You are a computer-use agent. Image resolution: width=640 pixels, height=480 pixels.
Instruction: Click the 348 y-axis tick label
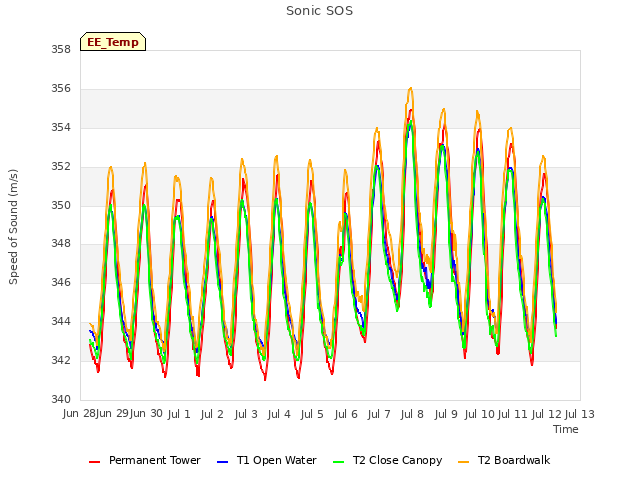(61, 244)
